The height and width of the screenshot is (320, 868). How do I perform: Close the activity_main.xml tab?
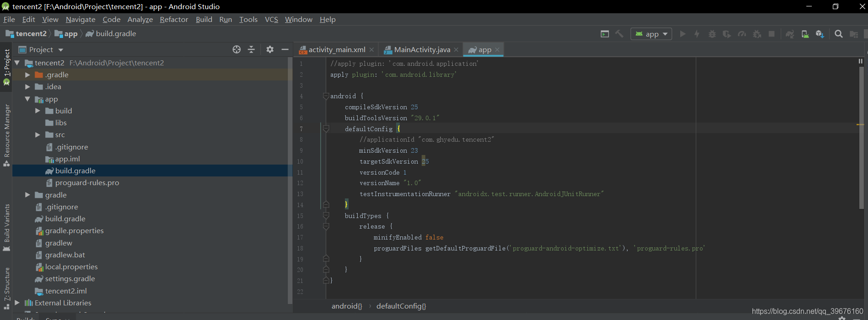tap(372, 50)
